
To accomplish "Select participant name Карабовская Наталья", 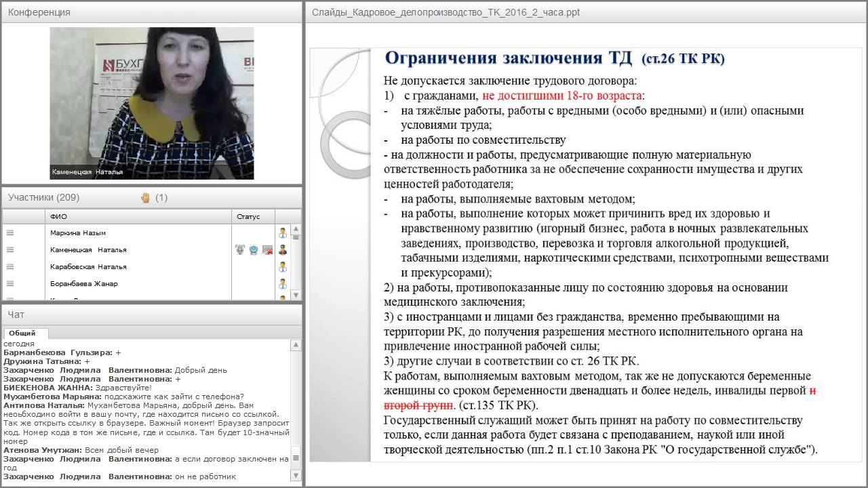I will tap(88, 266).
